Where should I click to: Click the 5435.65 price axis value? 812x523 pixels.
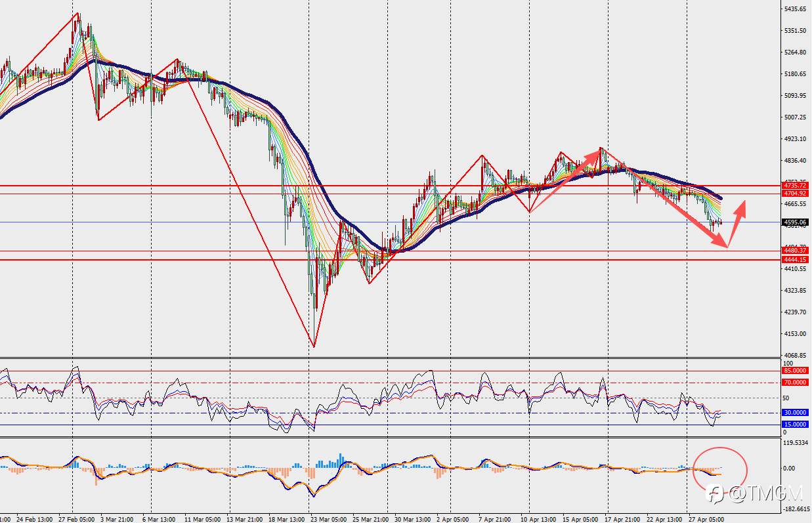pos(795,9)
